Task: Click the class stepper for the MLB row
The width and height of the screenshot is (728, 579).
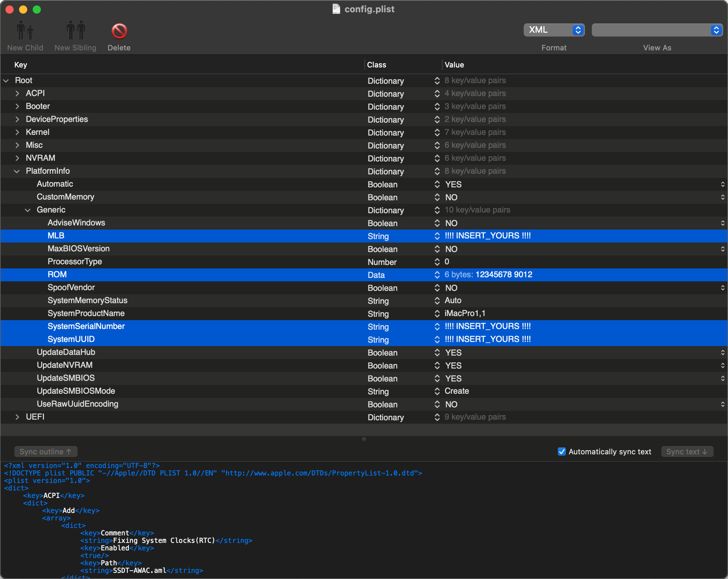Action: pos(437,236)
